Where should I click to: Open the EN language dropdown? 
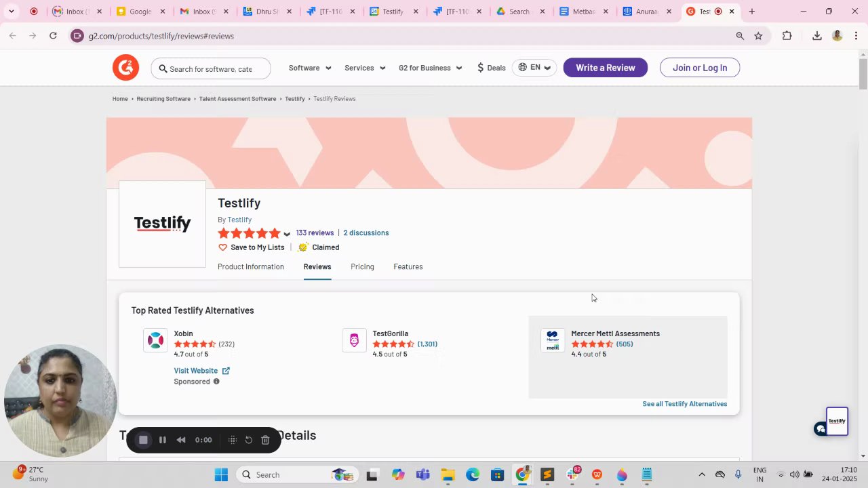[534, 67]
